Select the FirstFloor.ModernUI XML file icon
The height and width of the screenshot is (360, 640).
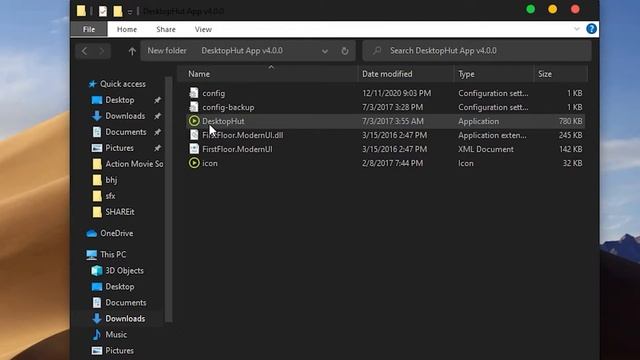194,149
